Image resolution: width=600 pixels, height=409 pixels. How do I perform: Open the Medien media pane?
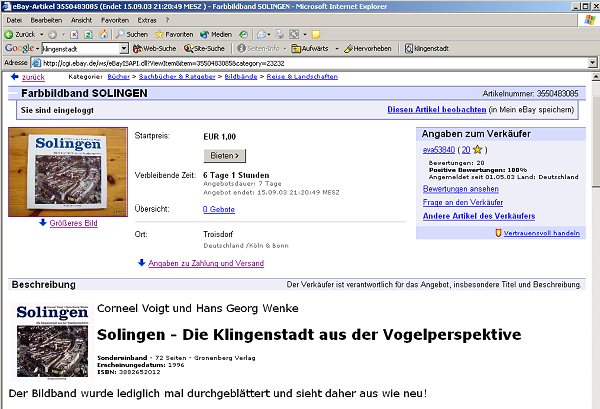click(x=216, y=34)
